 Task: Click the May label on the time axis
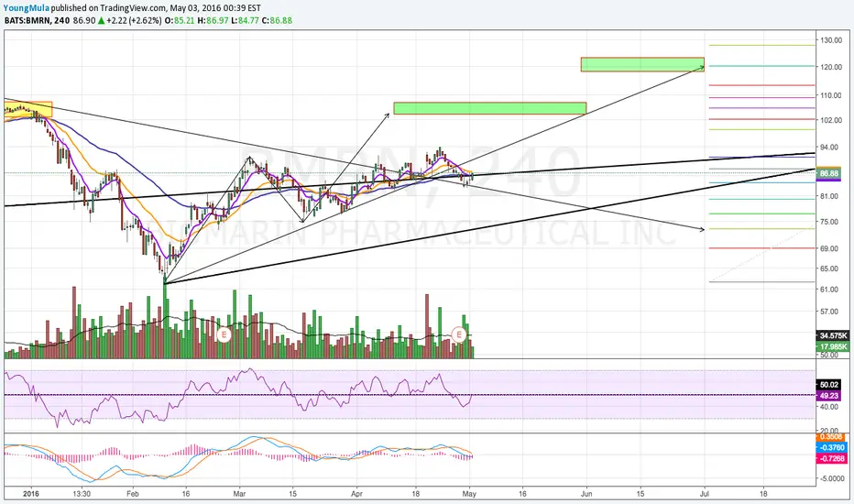tap(469, 494)
